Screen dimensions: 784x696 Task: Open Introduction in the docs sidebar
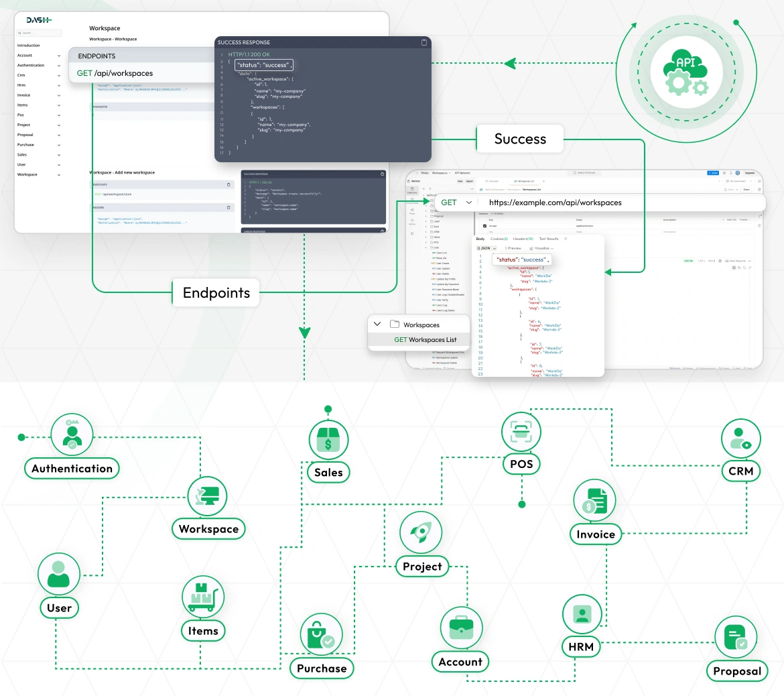click(29, 46)
